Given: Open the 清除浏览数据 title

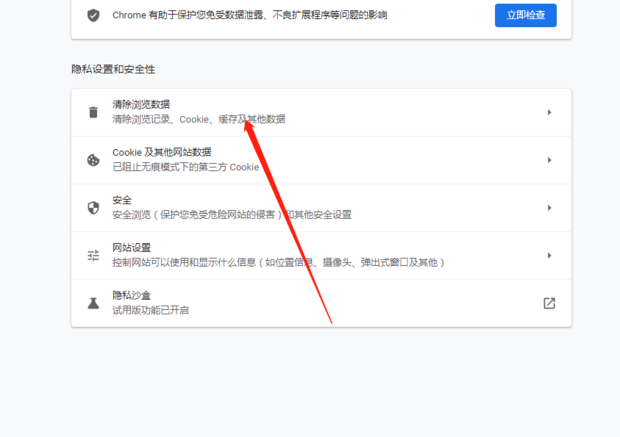Looking at the screenshot, I should click(141, 104).
